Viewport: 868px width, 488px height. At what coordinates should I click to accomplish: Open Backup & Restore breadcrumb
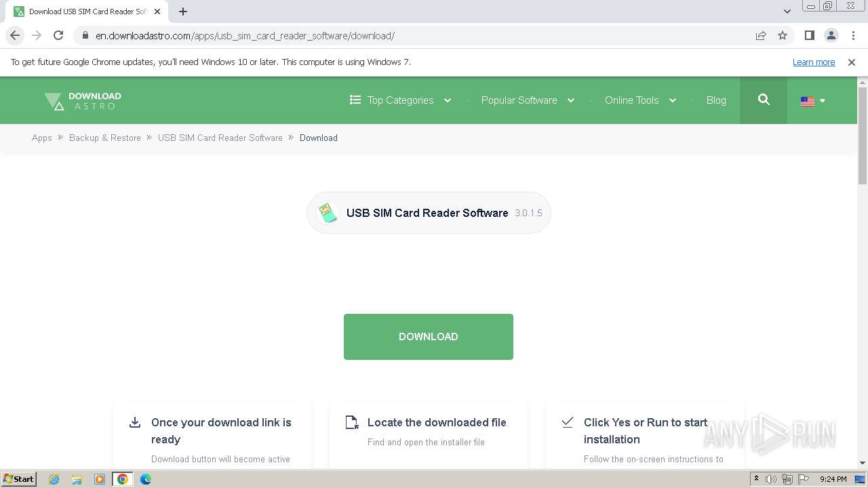click(x=105, y=138)
